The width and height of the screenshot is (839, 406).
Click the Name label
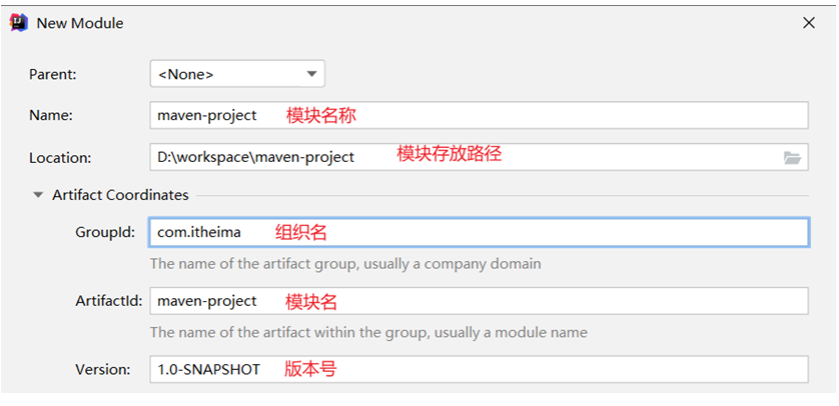point(51,115)
